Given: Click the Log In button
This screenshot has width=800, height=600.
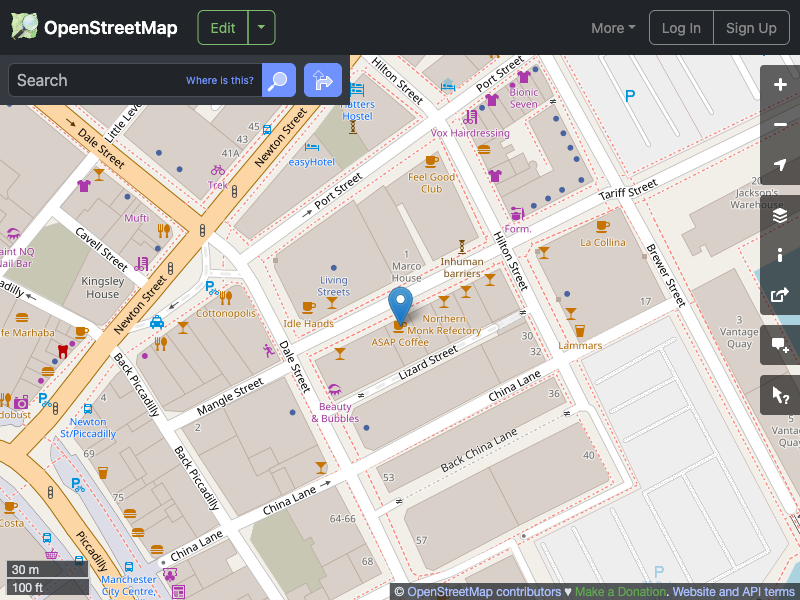Looking at the screenshot, I should pos(681,27).
